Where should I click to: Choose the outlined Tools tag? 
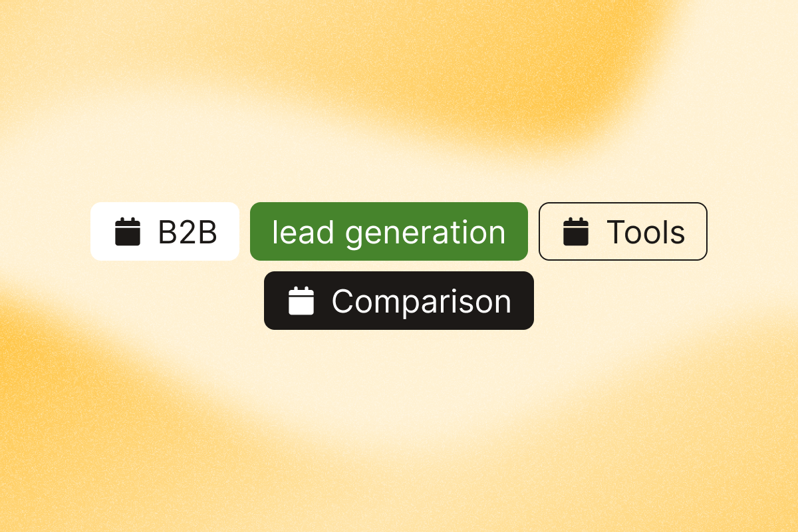(x=623, y=231)
